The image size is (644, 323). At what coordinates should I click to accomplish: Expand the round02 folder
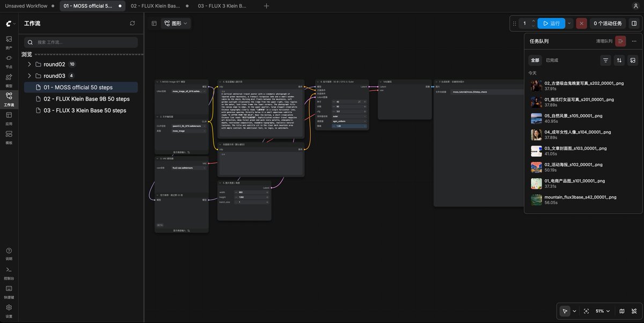(30, 64)
